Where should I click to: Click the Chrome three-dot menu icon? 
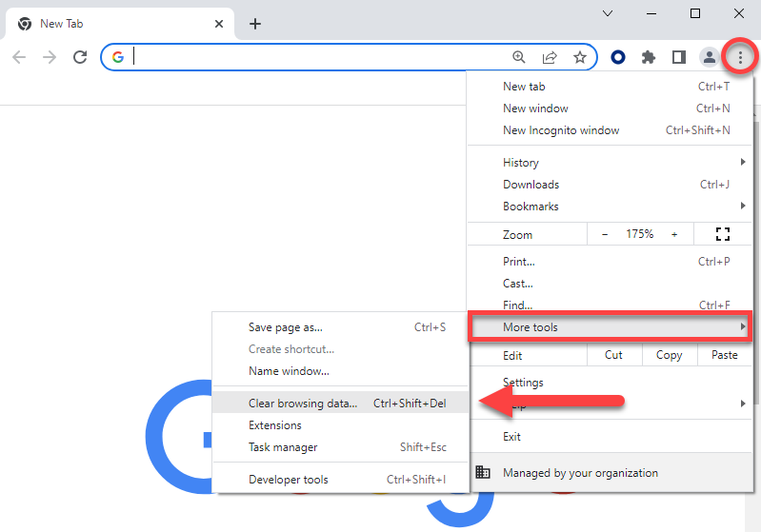(x=739, y=57)
